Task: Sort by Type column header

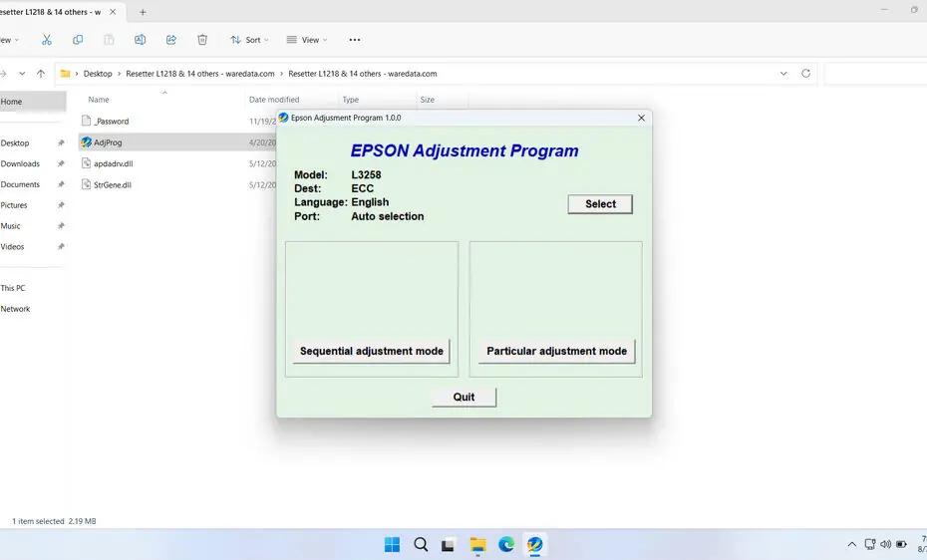Action: pos(351,100)
